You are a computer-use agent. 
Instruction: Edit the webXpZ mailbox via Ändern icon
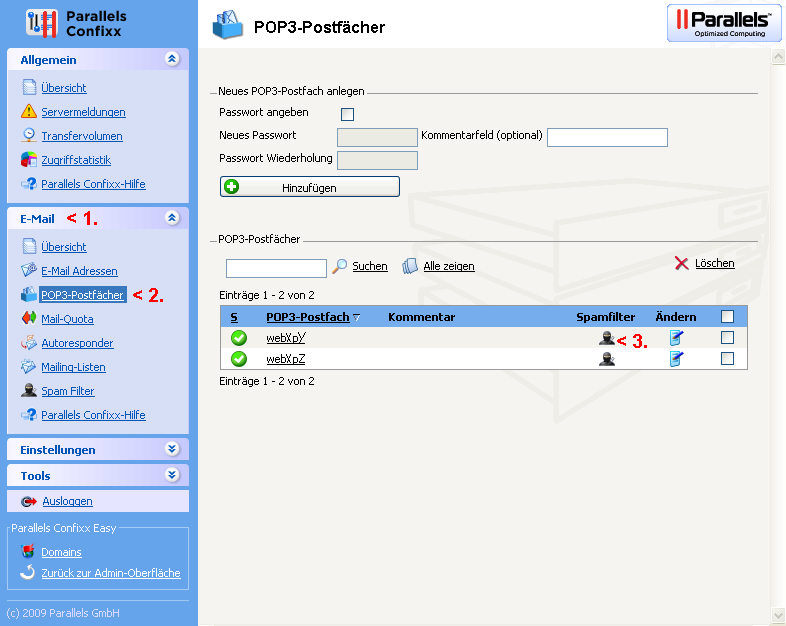coord(676,359)
